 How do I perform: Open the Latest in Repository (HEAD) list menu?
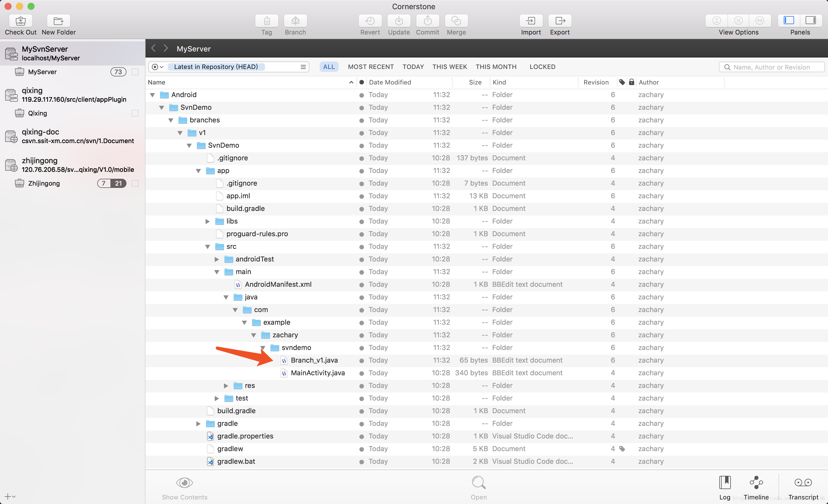click(303, 67)
